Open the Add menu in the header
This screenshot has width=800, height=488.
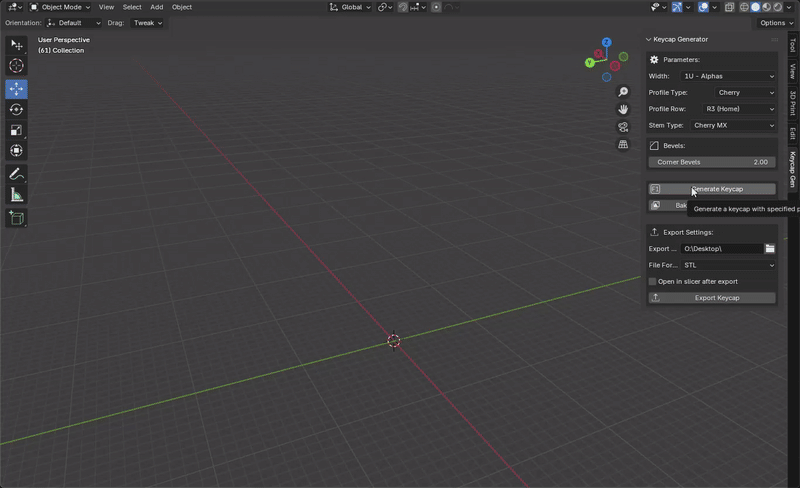[x=157, y=7]
